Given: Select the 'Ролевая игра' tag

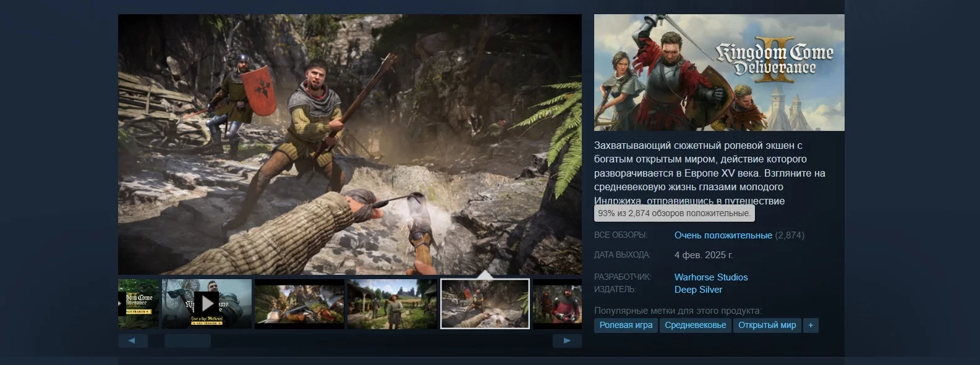Looking at the screenshot, I should point(626,325).
